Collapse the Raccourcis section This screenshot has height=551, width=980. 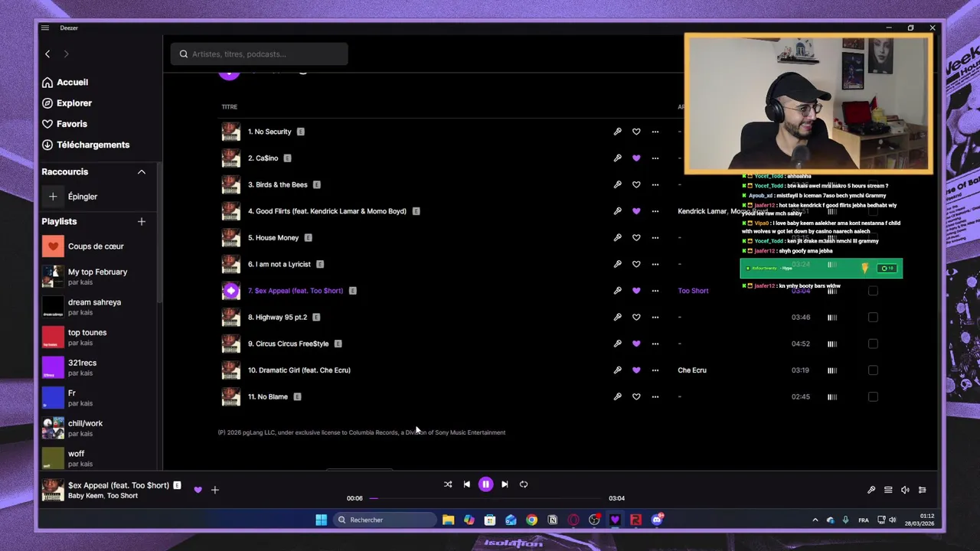142,171
